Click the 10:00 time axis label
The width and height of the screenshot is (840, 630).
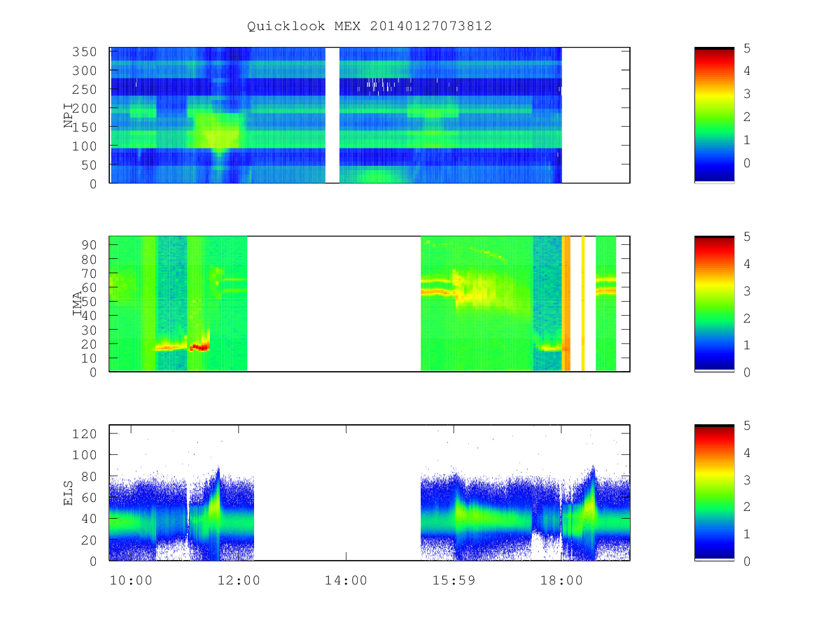coord(131,580)
